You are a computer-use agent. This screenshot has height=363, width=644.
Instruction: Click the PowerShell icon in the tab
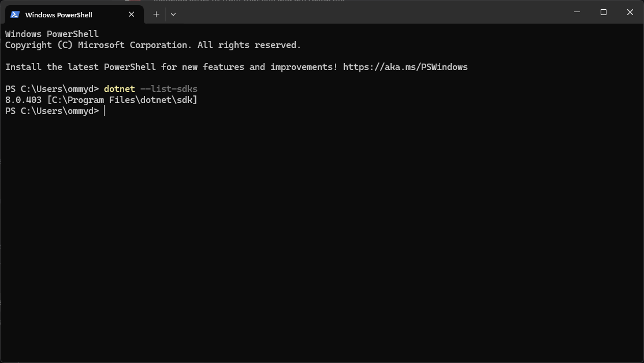coord(15,14)
